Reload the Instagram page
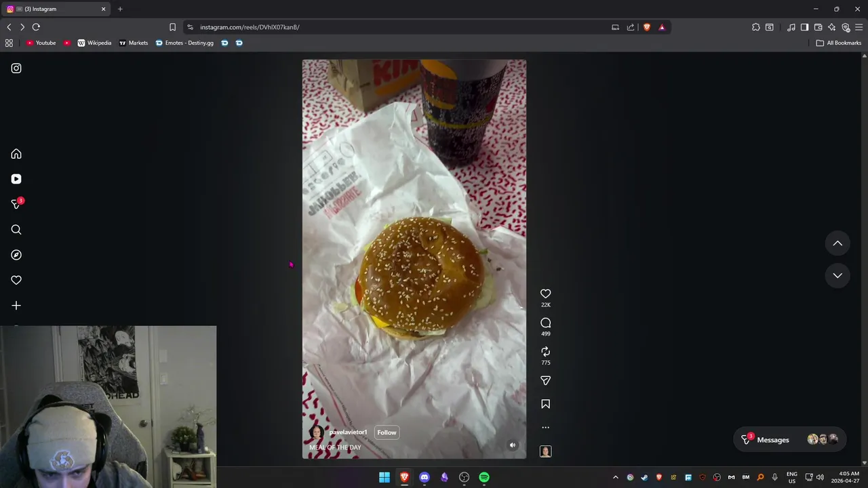 point(36,27)
